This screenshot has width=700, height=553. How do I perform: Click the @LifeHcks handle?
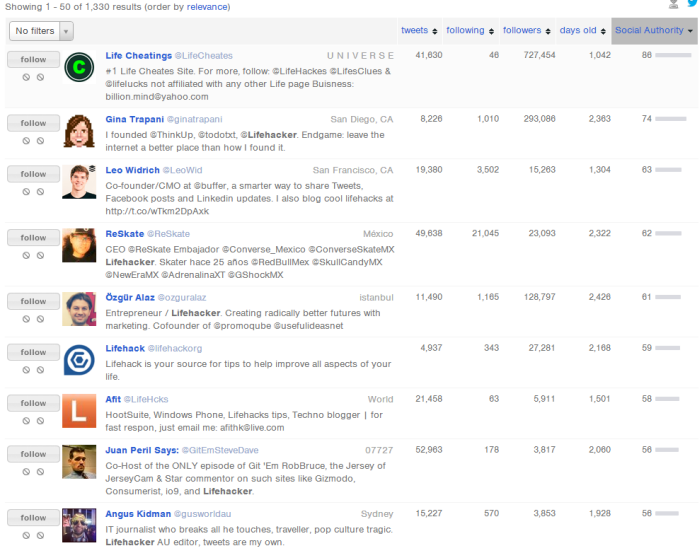(146, 399)
